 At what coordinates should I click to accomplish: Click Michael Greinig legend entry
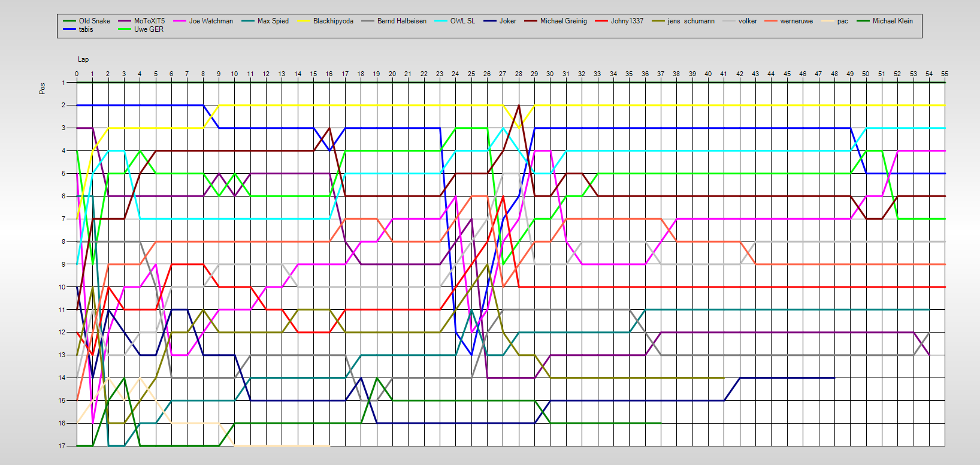564,21
